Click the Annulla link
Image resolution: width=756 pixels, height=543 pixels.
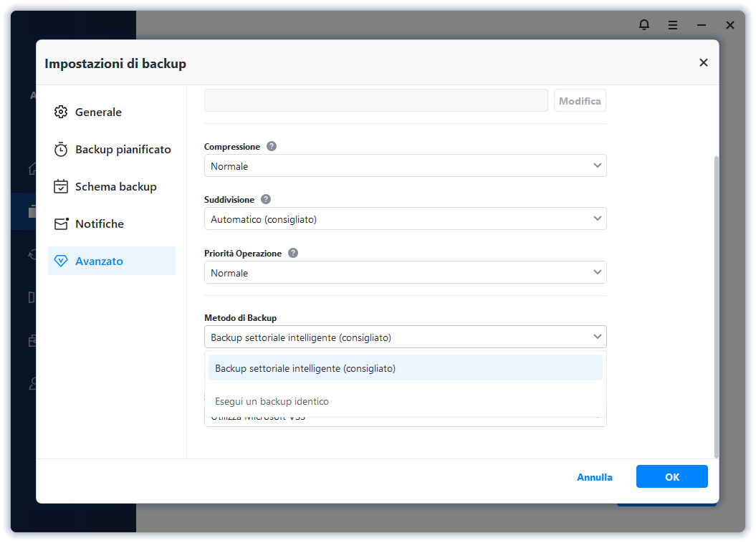[x=595, y=477]
